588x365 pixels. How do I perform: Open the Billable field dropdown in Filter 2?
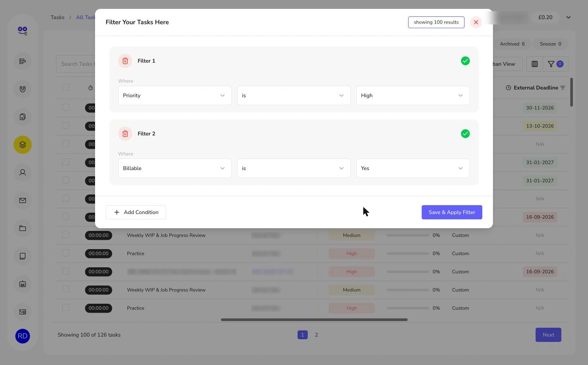(175, 168)
